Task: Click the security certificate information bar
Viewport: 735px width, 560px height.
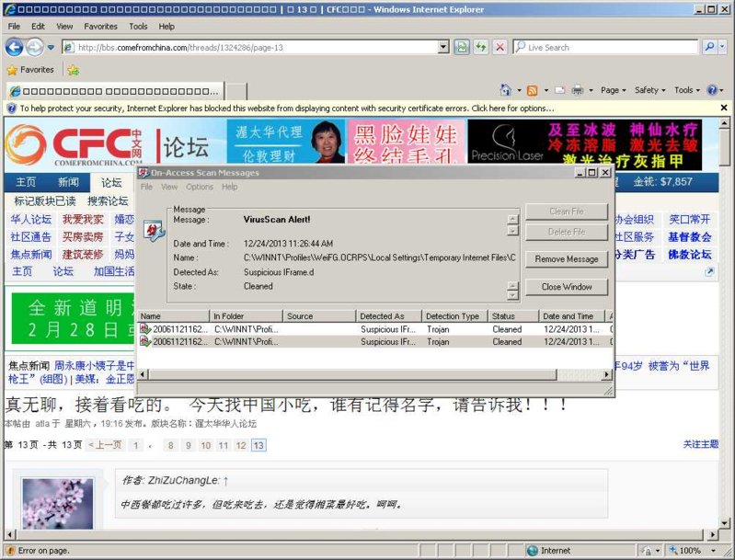Action: 367,108
